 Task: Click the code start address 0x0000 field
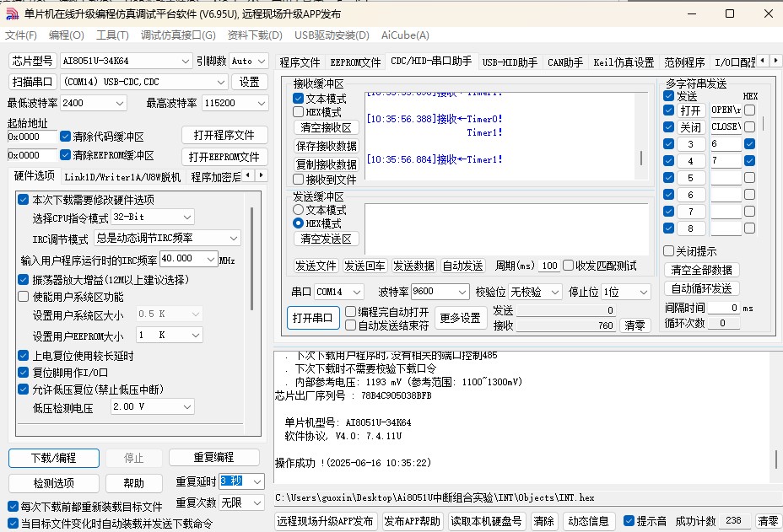point(32,137)
